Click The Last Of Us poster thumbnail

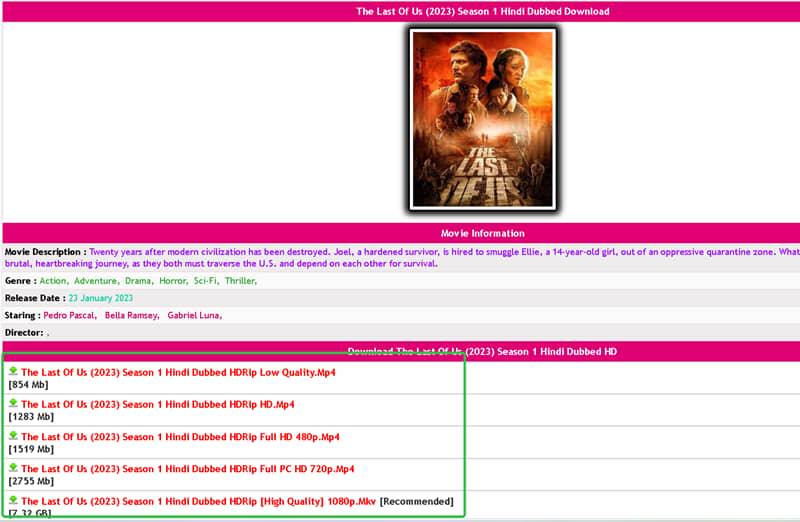tap(483, 119)
